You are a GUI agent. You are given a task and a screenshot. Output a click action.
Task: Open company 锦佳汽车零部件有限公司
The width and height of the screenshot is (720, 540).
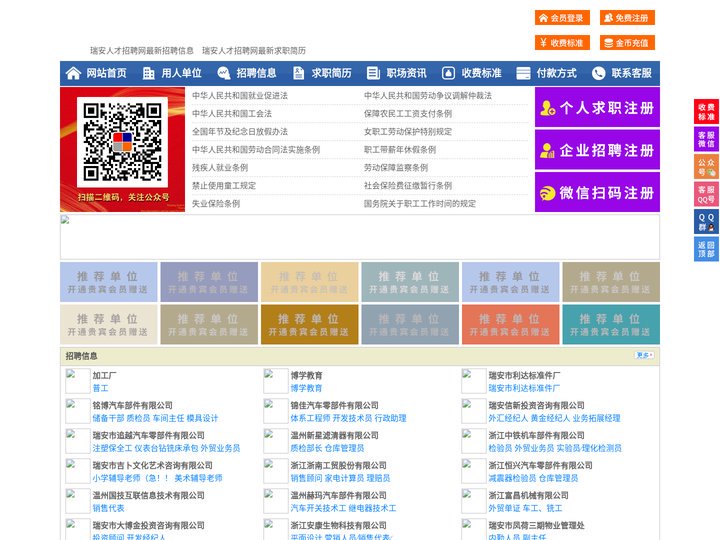pos(334,405)
